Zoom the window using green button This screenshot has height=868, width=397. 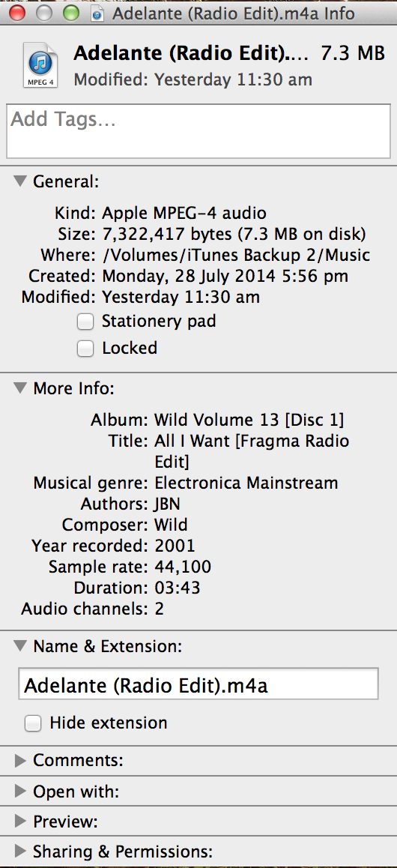pos(70,13)
